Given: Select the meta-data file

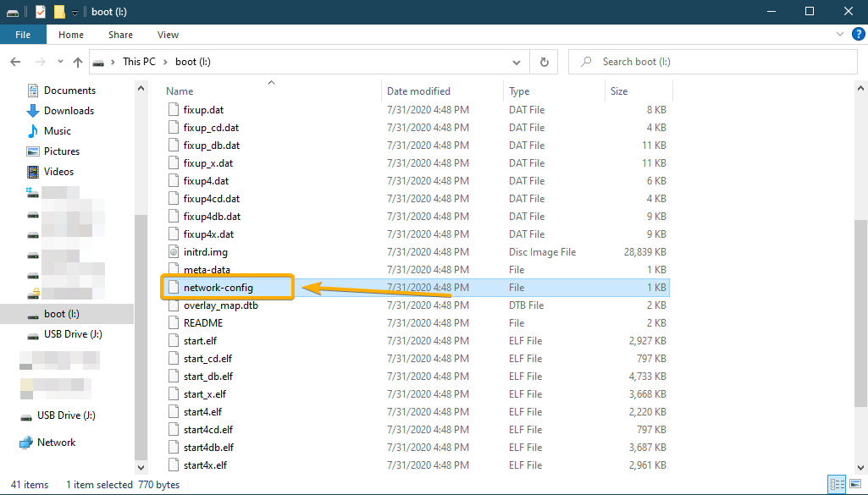Looking at the screenshot, I should pos(207,269).
